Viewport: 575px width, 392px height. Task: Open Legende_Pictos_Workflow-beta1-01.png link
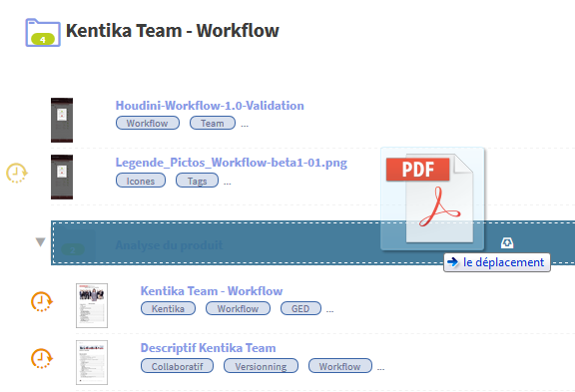tap(231, 163)
